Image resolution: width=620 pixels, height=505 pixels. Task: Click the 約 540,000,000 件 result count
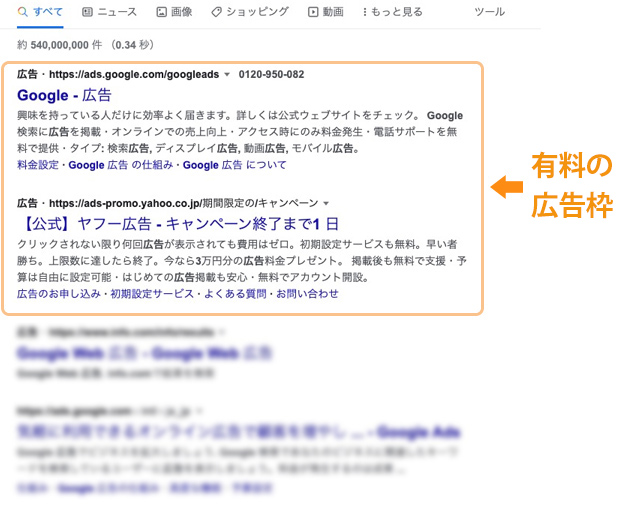coord(59,45)
